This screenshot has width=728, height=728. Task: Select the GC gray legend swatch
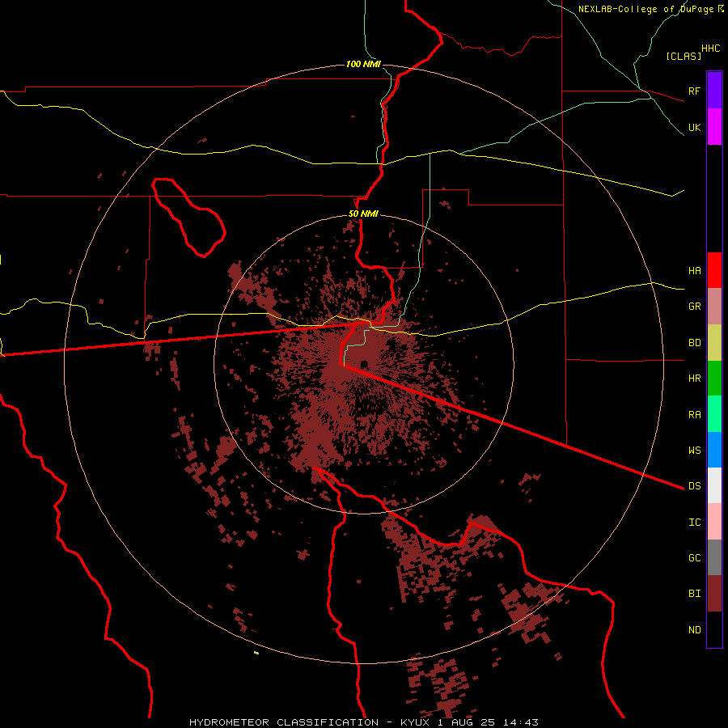click(x=714, y=557)
